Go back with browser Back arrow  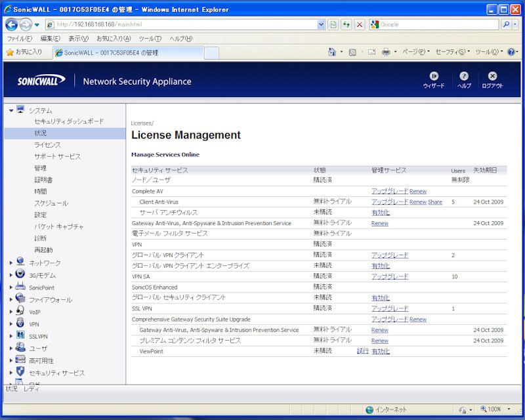click(11, 24)
